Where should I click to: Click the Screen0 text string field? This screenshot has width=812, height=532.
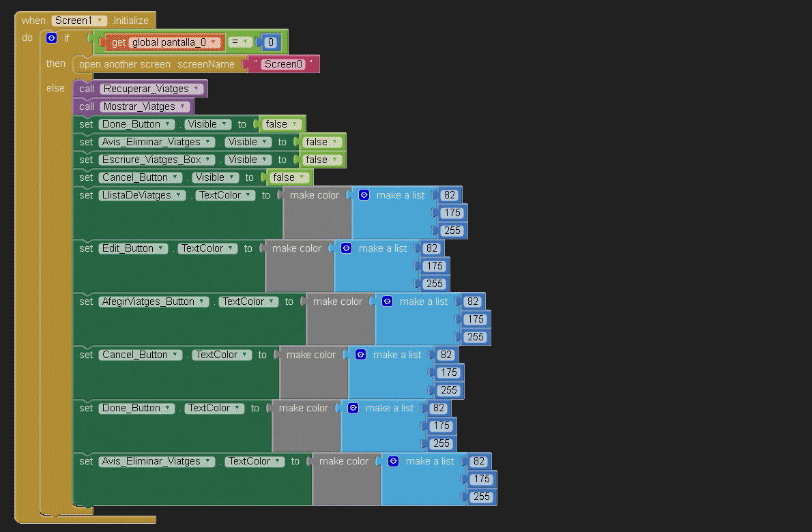coord(283,64)
